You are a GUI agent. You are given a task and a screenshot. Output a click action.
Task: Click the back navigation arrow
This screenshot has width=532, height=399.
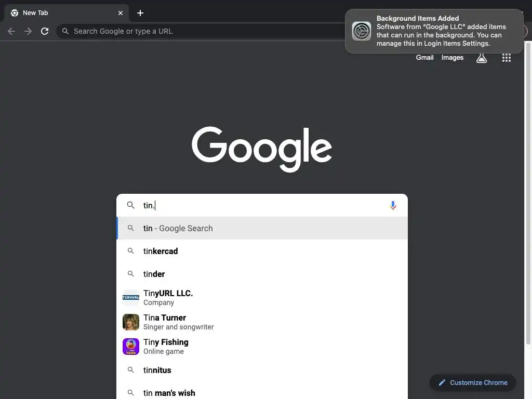tap(11, 31)
